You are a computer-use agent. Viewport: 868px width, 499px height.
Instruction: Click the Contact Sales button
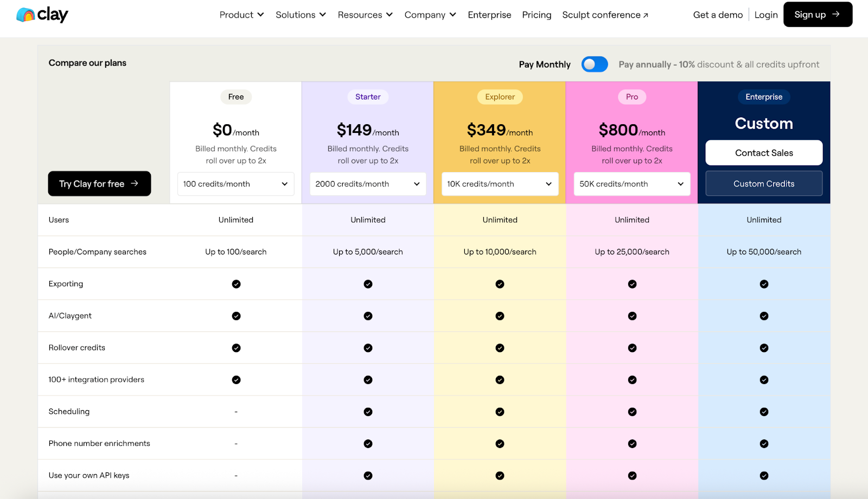tap(764, 153)
